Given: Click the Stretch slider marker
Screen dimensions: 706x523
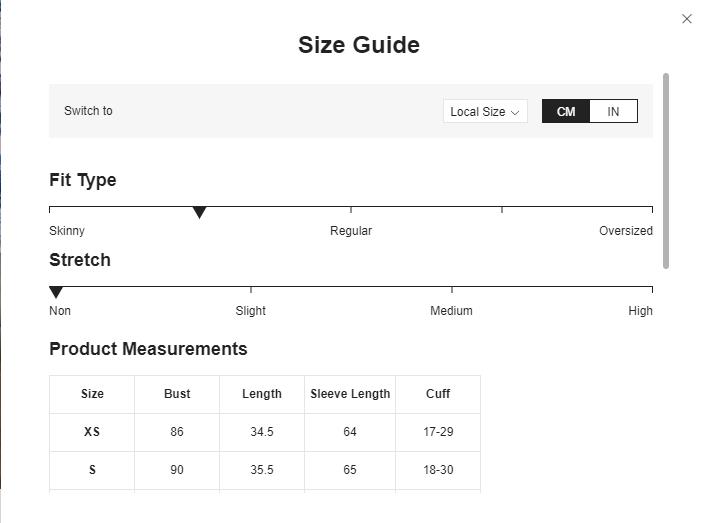Looking at the screenshot, I should point(56,292).
